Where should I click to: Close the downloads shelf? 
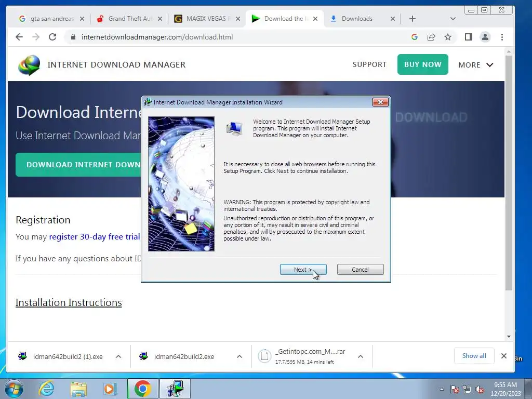click(x=504, y=356)
